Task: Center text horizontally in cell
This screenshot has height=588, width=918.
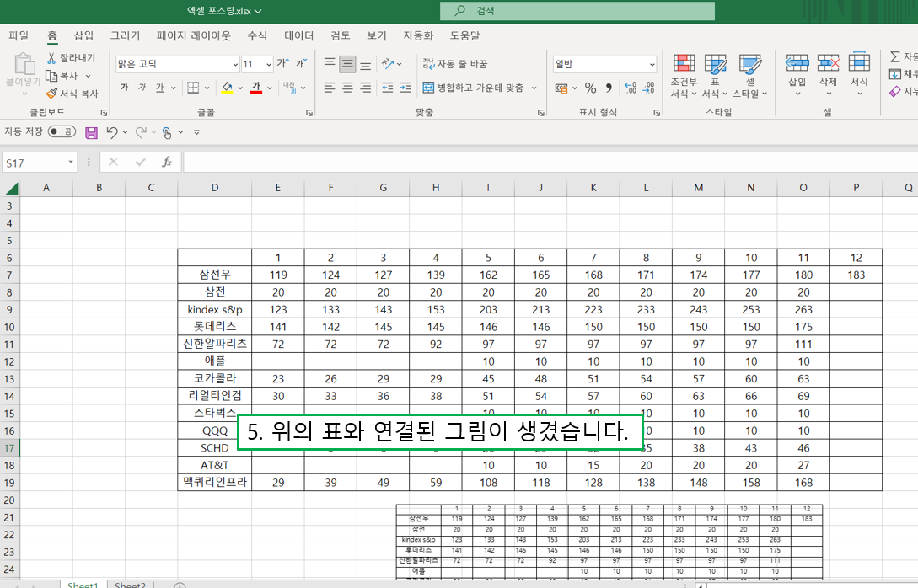Action: [x=347, y=88]
